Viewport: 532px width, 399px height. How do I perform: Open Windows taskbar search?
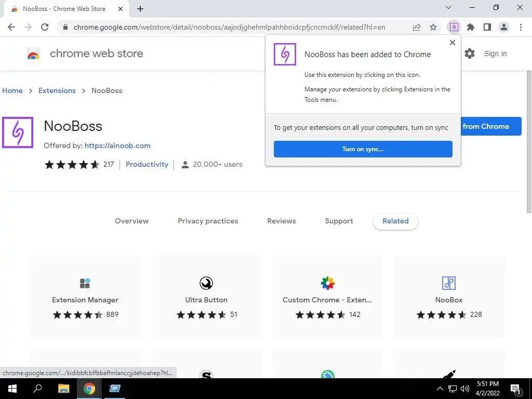tap(37, 389)
